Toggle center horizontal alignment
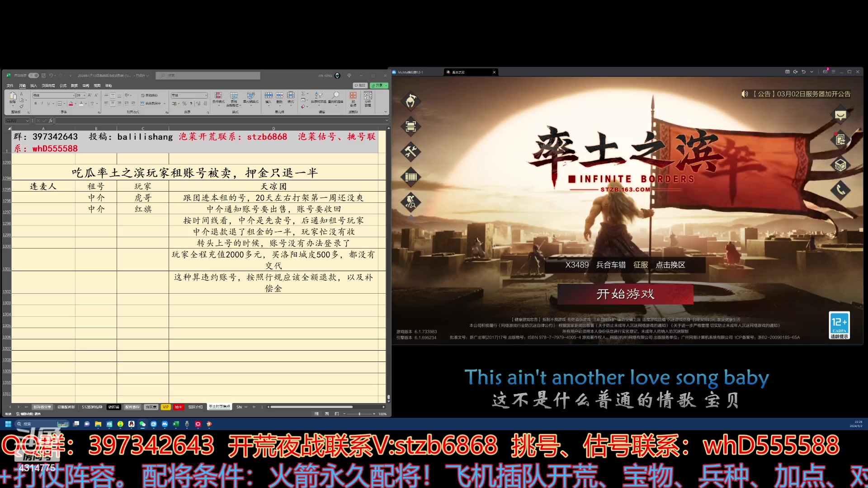This screenshot has width=868, height=488. (x=113, y=103)
